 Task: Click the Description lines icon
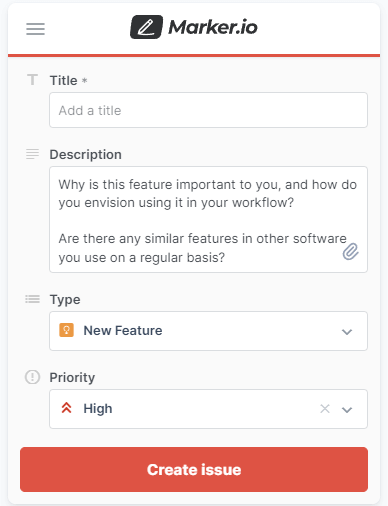coord(32,154)
